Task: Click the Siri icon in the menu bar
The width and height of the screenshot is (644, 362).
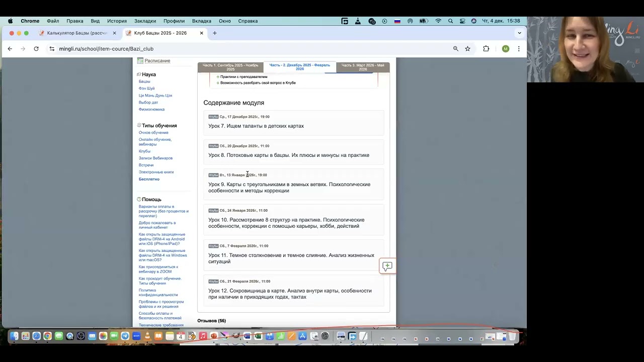Action: [473, 21]
